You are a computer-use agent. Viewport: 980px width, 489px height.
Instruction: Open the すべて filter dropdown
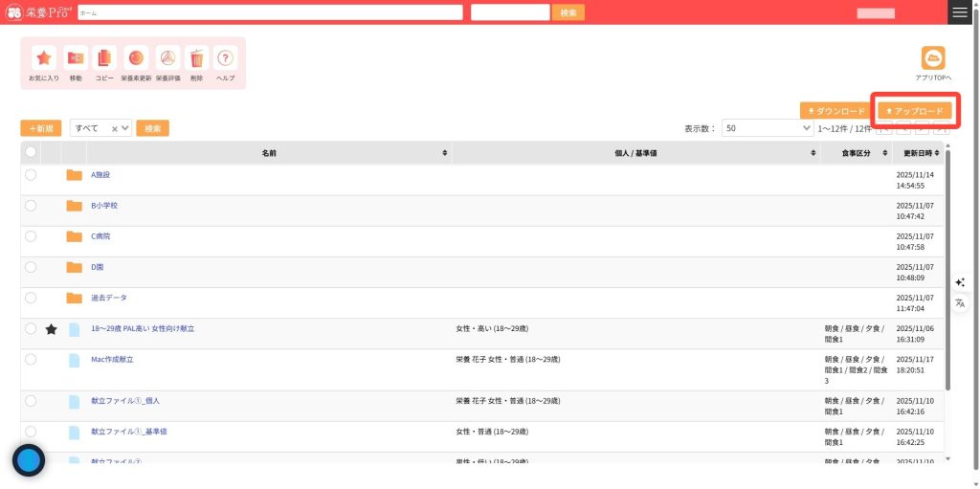click(100, 128)
